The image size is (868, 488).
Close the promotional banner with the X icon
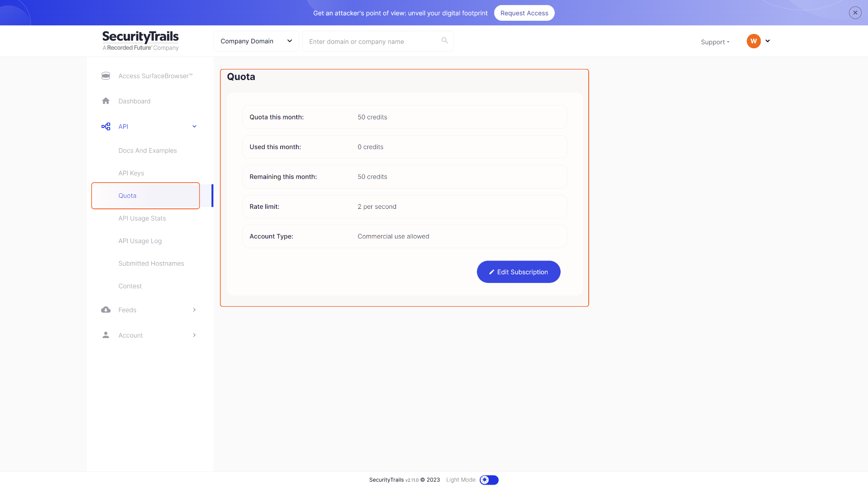coord(855,13)
